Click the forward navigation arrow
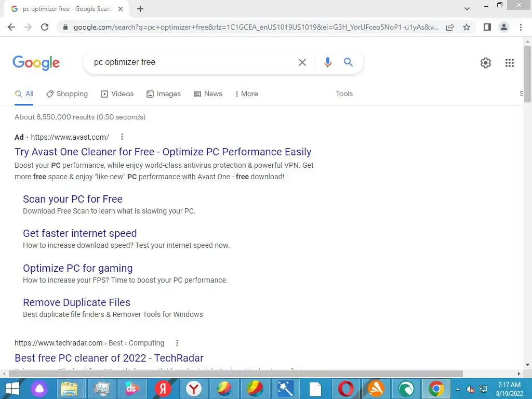The image size is (532, 399). click(x=28, y=27)
